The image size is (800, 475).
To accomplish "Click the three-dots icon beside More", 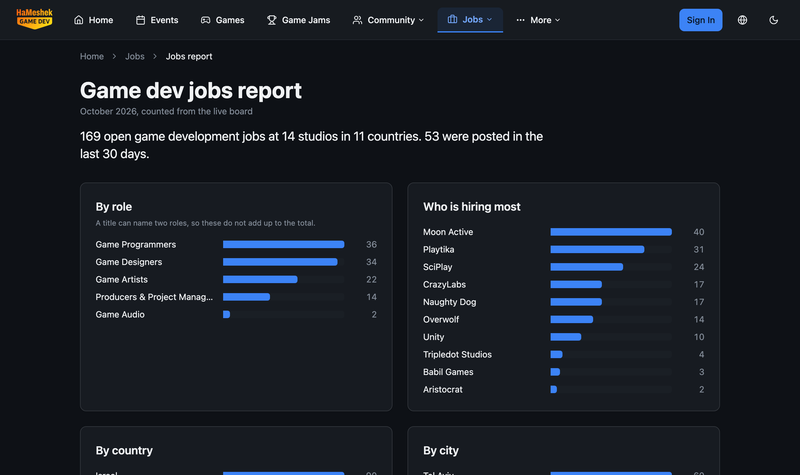I will [x=520, y=20].
